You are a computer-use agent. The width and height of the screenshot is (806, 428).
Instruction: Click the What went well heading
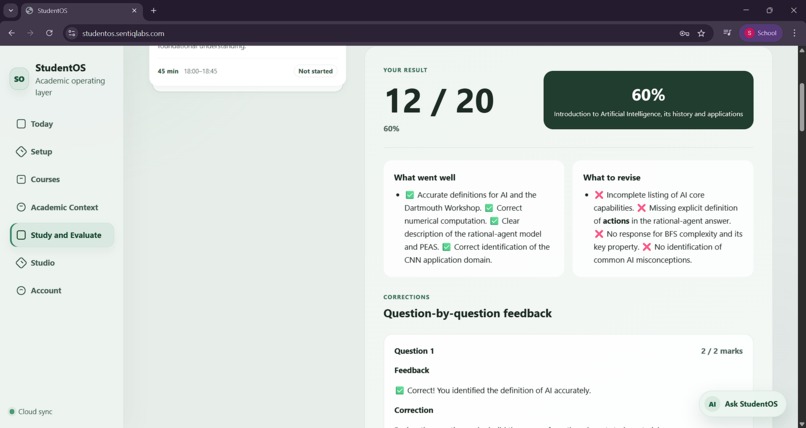click(425, 177)
